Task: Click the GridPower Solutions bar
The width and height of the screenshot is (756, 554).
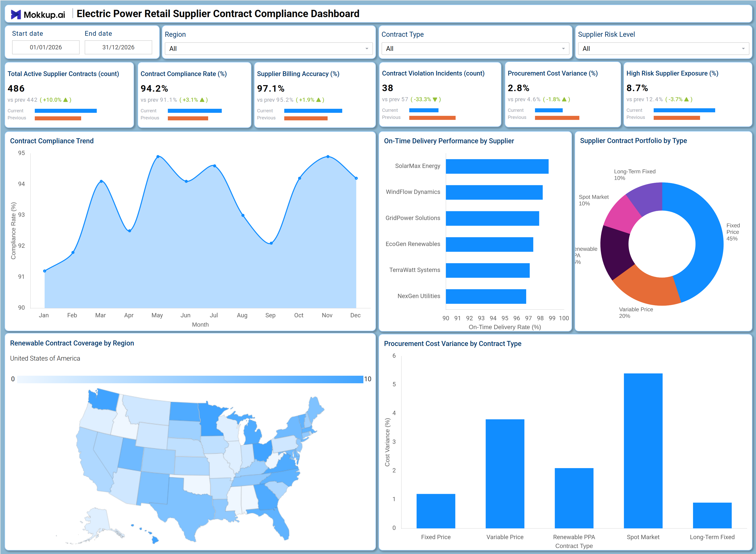Action: pos(492,218)
